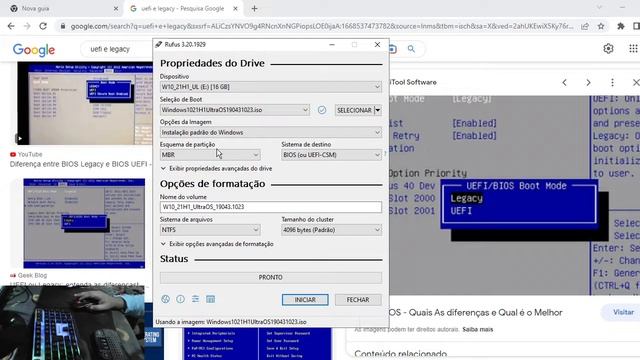Open the Dispositivo drive dropdown
The width and height of the screenshot is (640, 360).
(271, 87)
